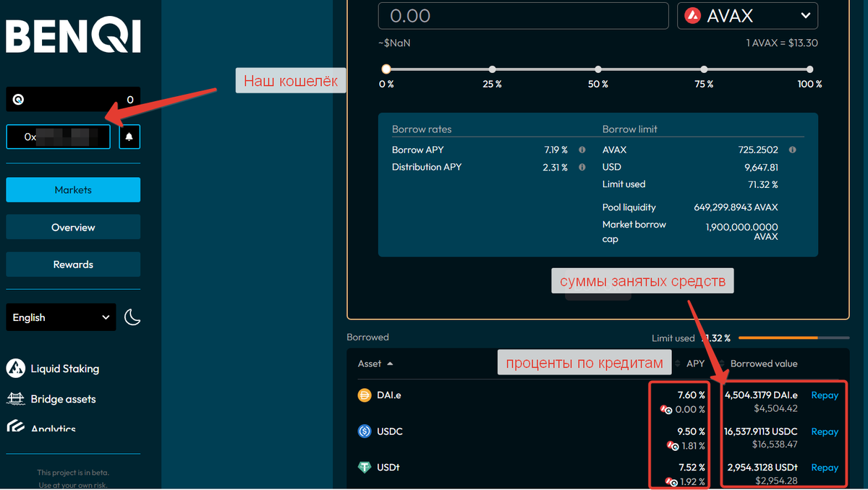Open the Rewards tab
Viewport: 868px width, 490px height.
pos(73,265)
